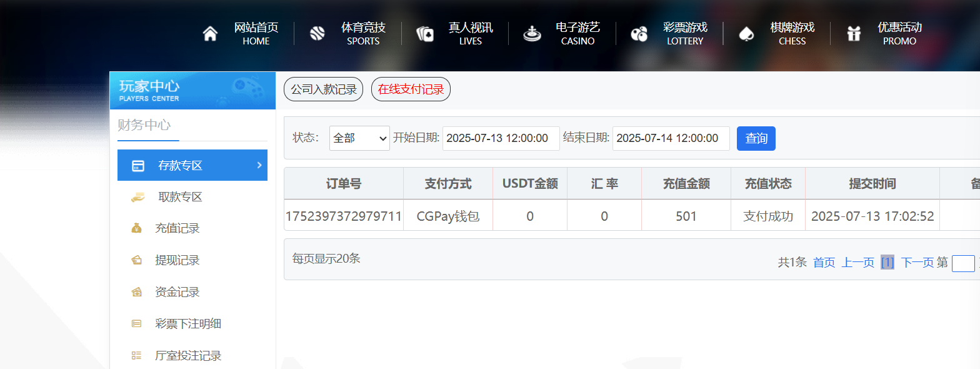Screen dimensions: 980x369
Task: Click the roulette icon beside Casino
Action: point(532,34)
